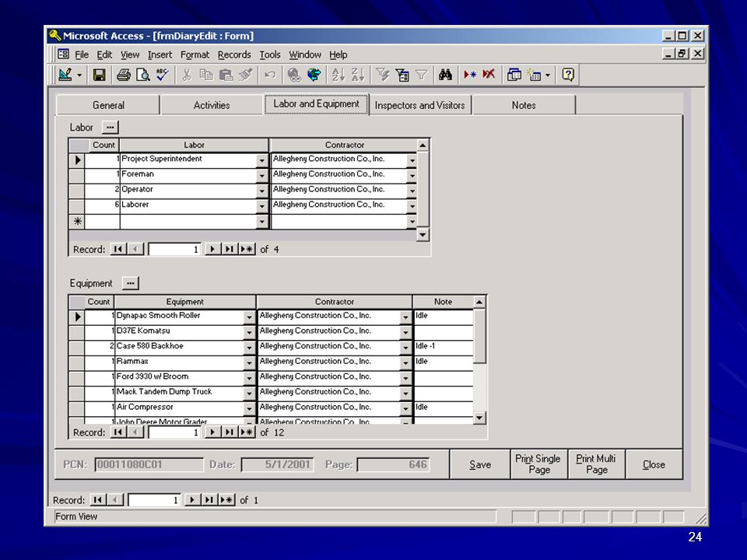The height and width of the screenshot is (560, 747).
Task: Open the Dynapac Smooth Roller equipment dropdown arrow
Action: [249, 317]
